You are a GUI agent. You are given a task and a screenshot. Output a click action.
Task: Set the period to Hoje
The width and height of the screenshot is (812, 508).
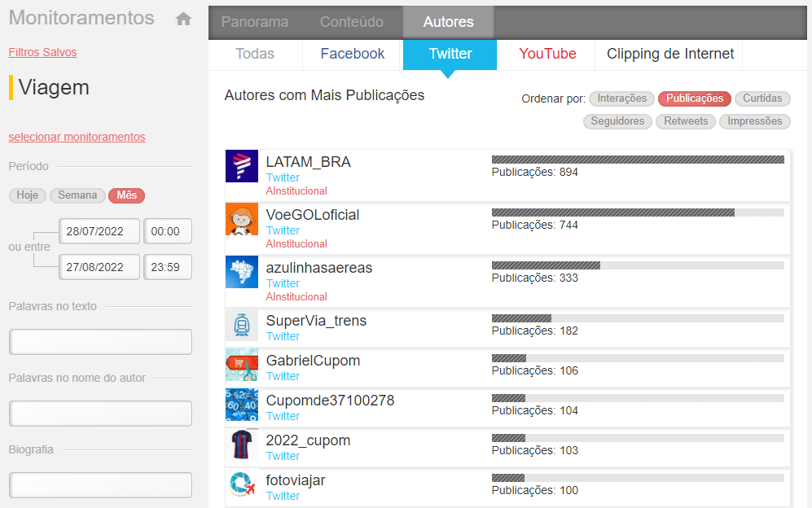(x=28, y=195)
